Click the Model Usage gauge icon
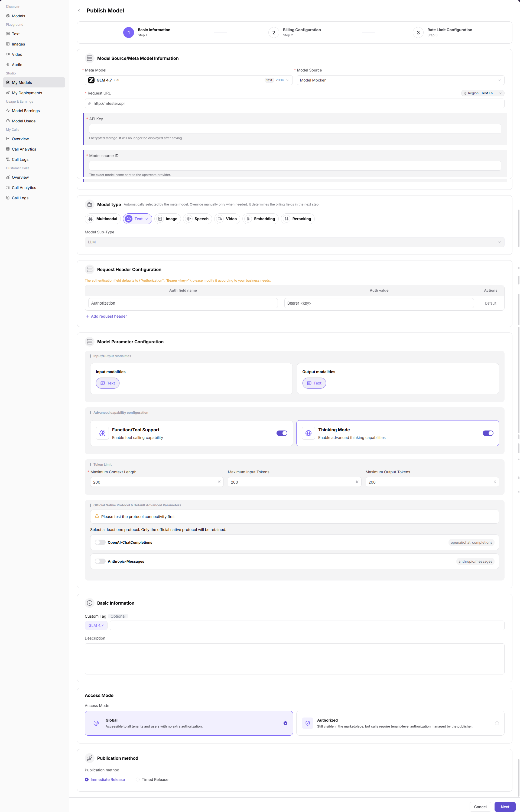 coord(8,121)
